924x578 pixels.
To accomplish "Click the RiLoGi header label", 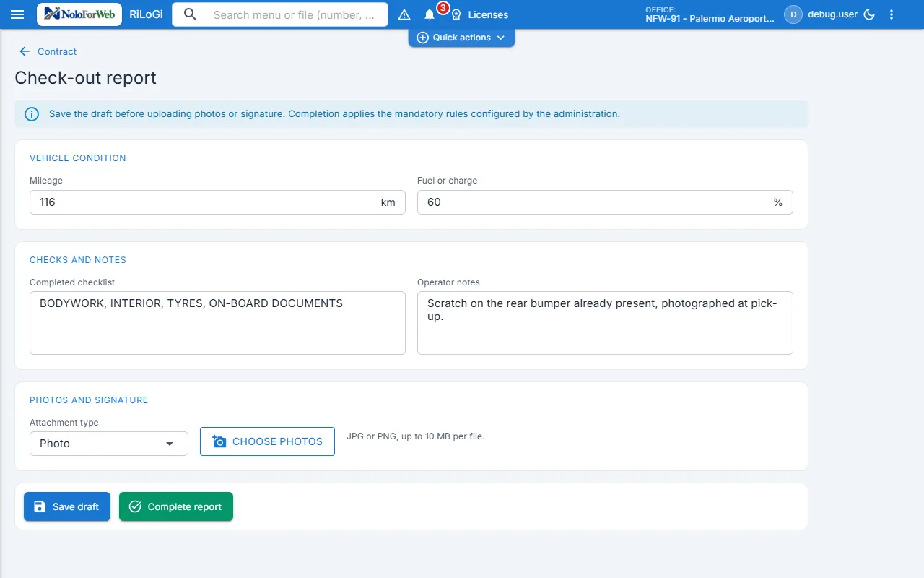I will pos(146,14).
